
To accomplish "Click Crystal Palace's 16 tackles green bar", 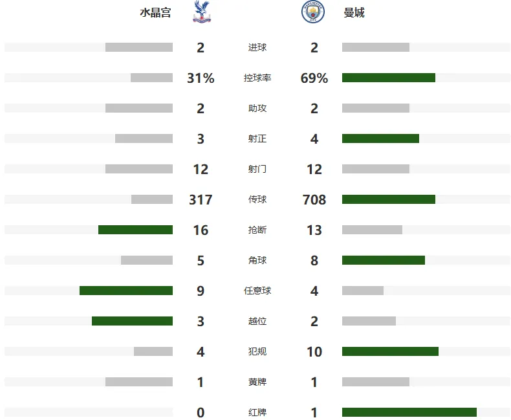I will (x=136, y=230).
